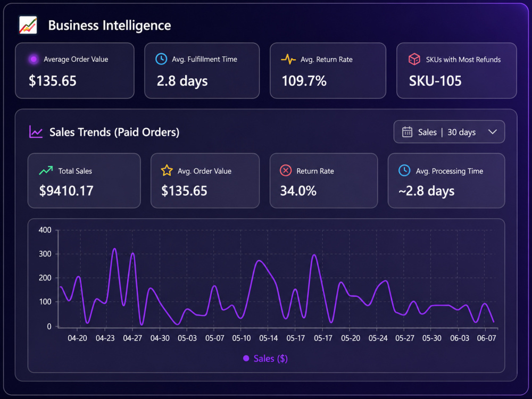
Task: Click the box icon beside SKUs with Most Refunds
Action: point(414,60)
